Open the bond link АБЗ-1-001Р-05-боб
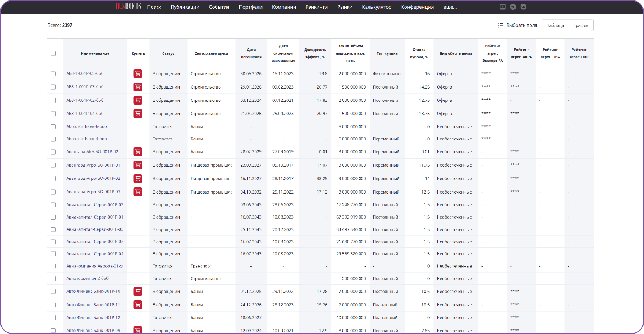644x334 pixels. tap(85, 73)
